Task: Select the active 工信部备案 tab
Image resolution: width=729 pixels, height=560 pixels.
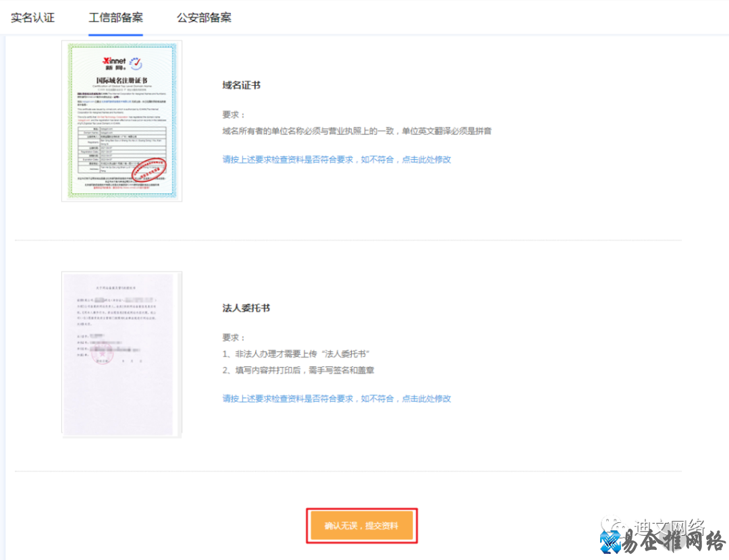Action: pos(115,18)
